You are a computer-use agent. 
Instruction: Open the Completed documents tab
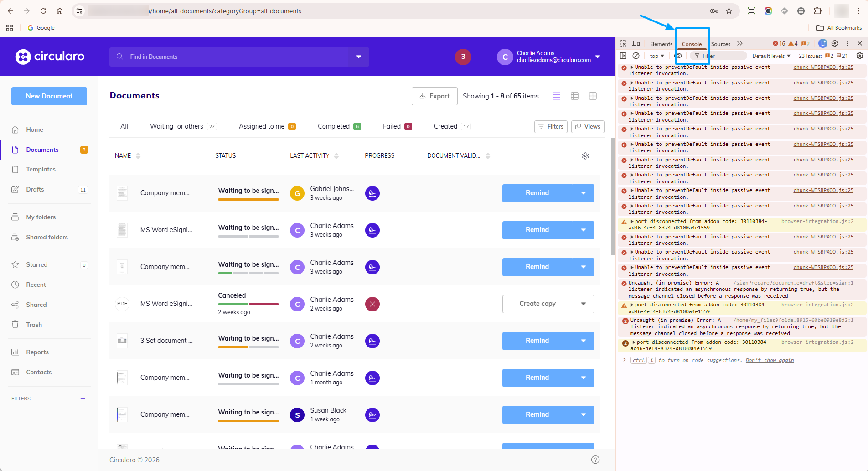click(333, 126)
